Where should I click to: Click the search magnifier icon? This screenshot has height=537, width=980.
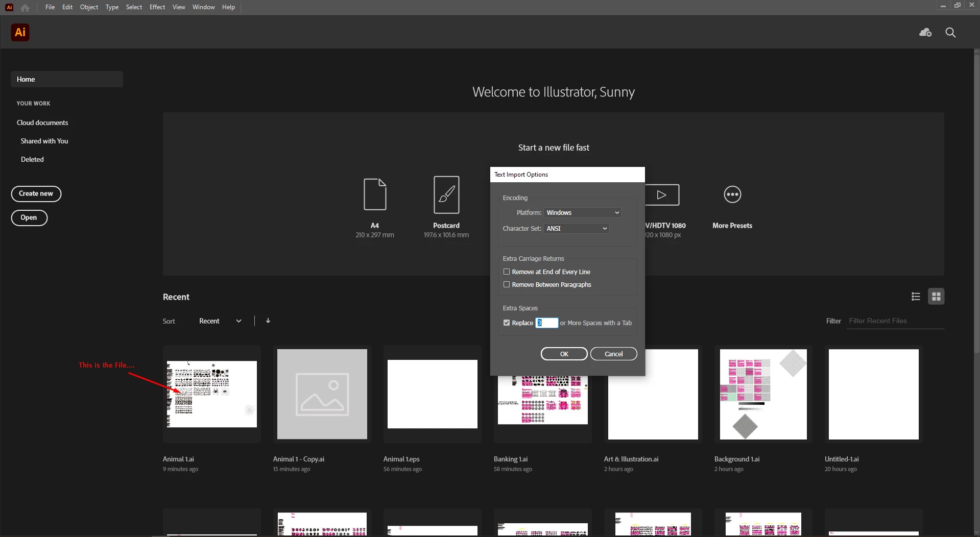tap(950, 33)
